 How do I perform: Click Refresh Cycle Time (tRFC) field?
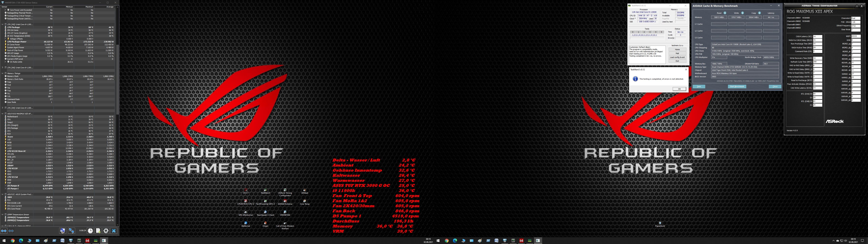817,62
